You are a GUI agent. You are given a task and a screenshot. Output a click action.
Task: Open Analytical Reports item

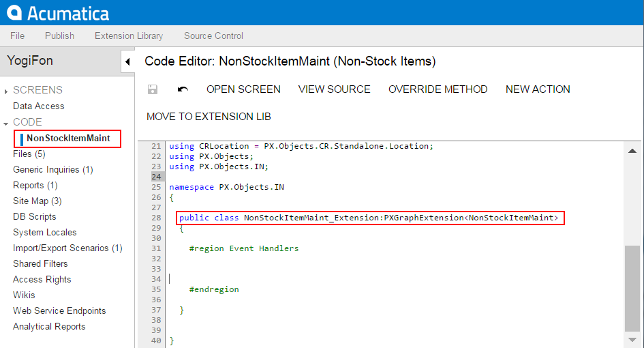coord(49,326)
